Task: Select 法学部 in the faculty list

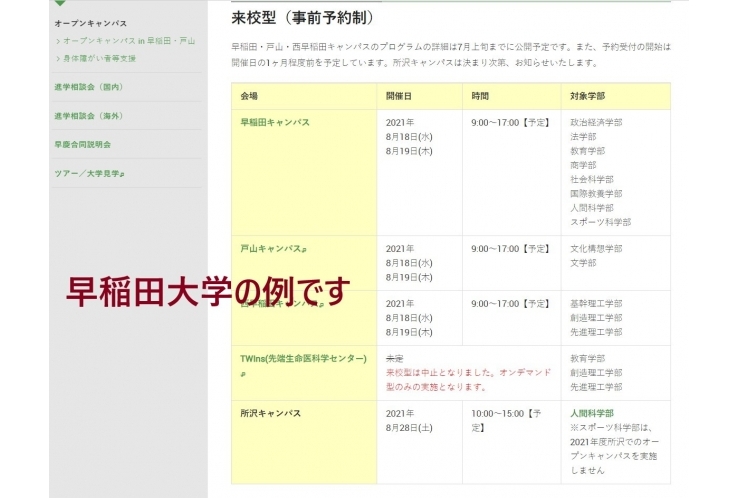Action: click(x=583, y=137)
